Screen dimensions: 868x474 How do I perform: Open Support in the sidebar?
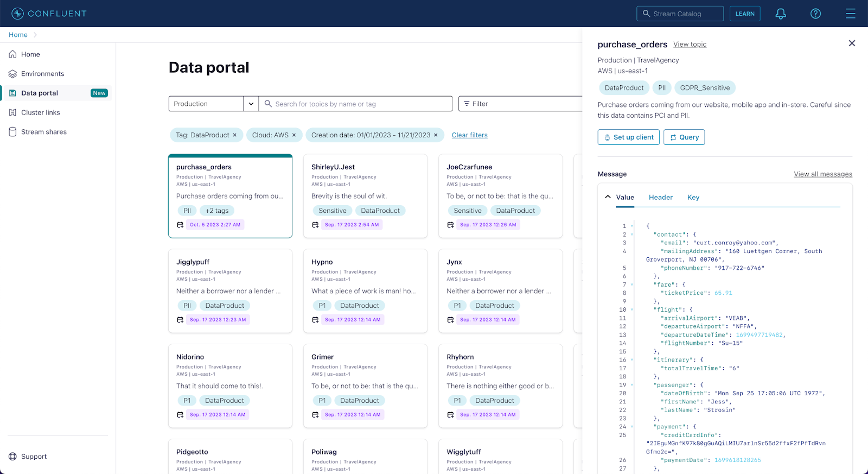point(34,457)
